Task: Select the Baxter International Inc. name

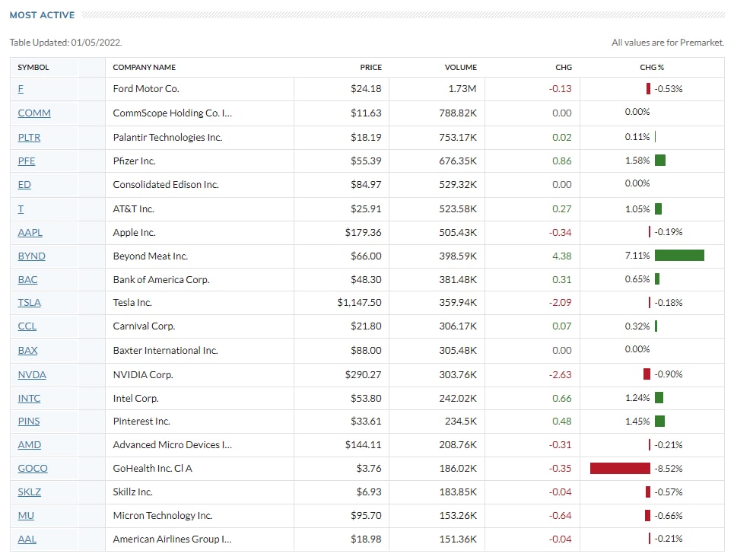Action: (x=165, y=351)
